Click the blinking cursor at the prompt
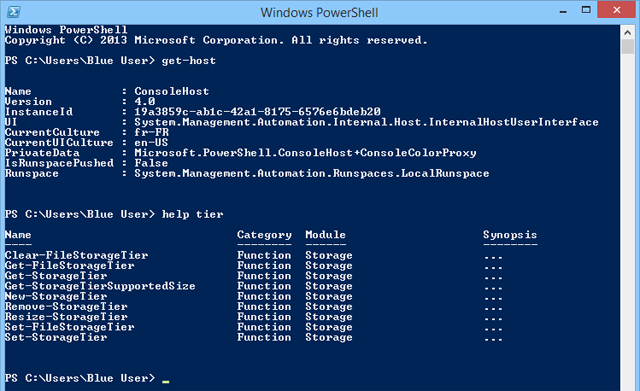This screenshot has height=391, width=640. (165, 381)
